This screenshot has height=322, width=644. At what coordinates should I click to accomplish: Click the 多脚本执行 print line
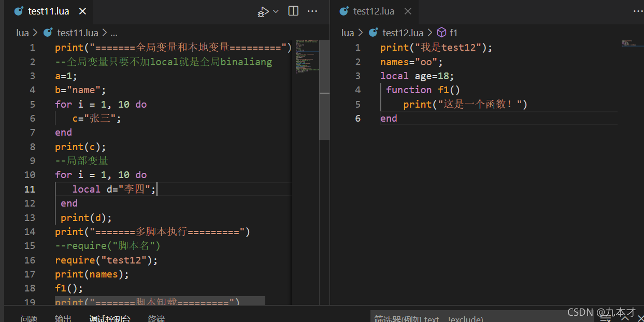click(153, 231)
